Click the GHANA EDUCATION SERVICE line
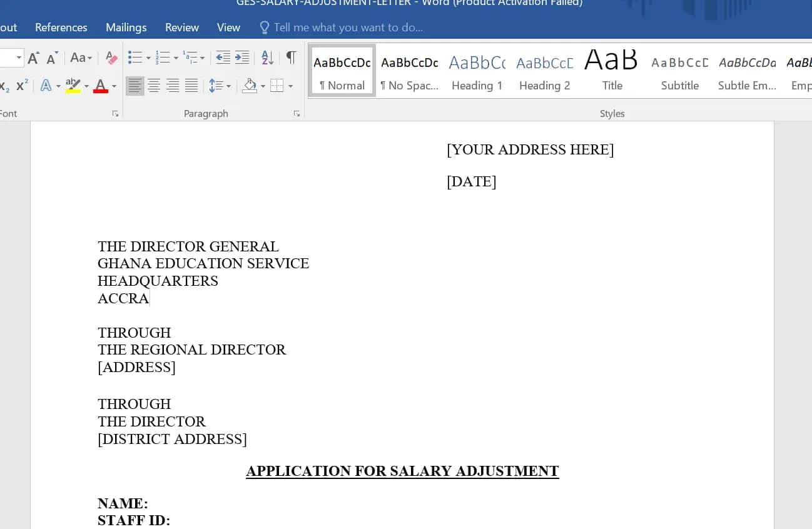This screenshot has height=529, width=812. click(x=203, y=263)
